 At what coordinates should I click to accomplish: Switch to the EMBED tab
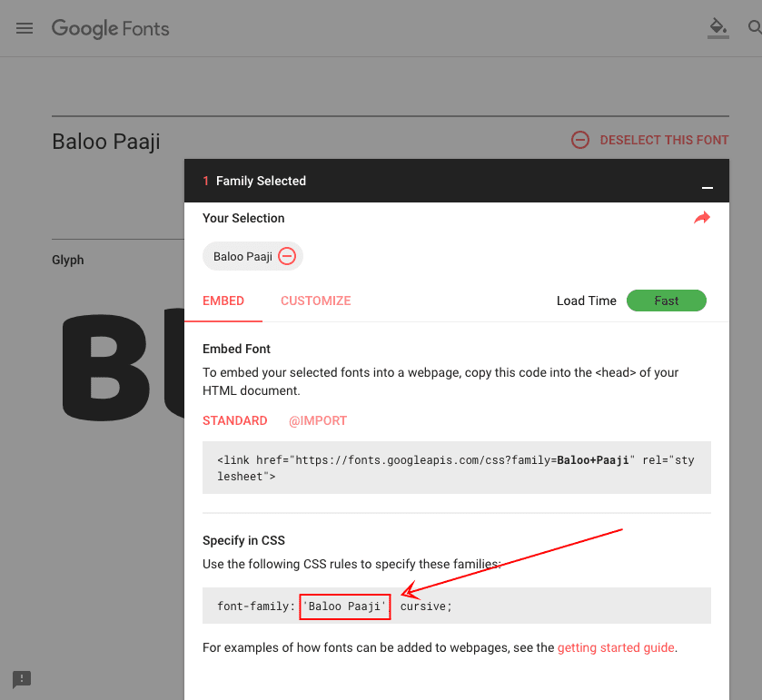(x=223, y=301)
